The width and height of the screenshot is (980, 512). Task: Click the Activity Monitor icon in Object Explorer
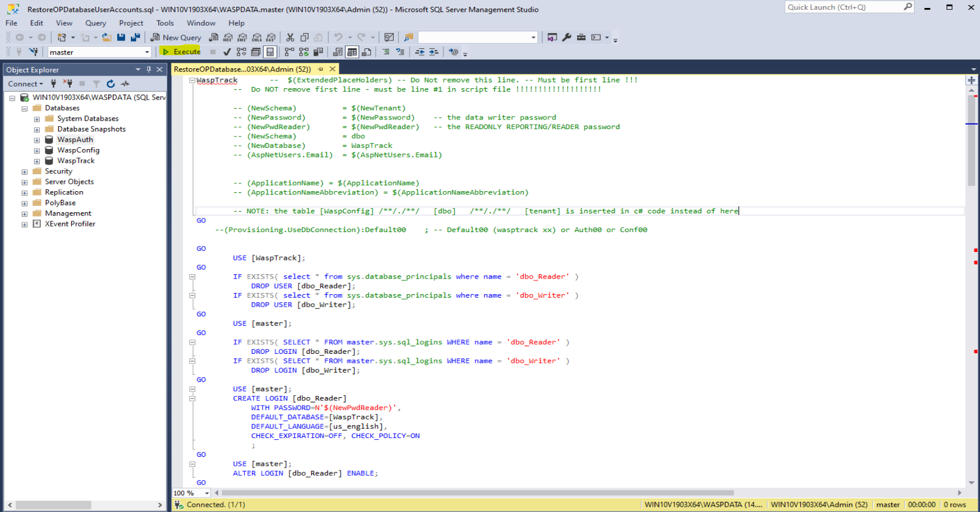pyautogui.click(x=125, y=84)
